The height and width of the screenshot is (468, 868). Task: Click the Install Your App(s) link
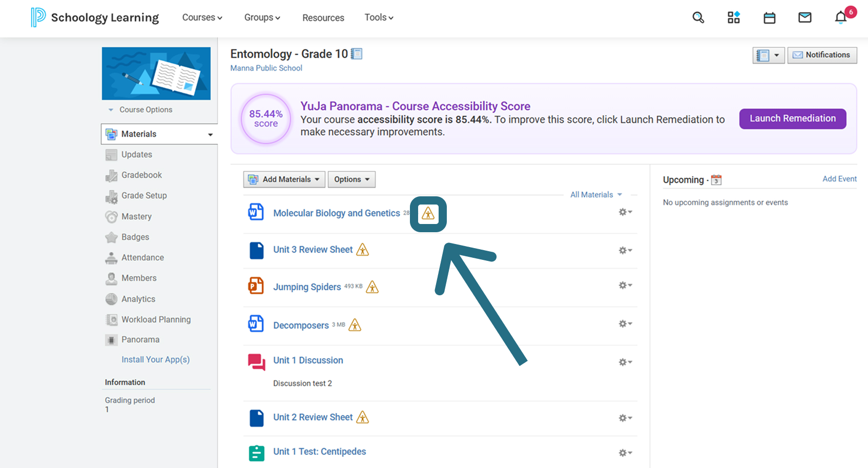tap(155, 359)
